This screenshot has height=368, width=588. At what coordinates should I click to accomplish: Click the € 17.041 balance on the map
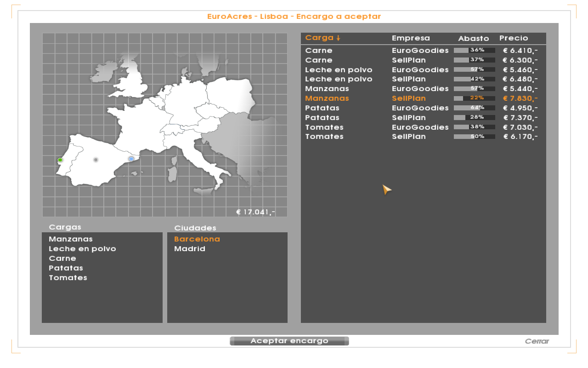[255, 212]
